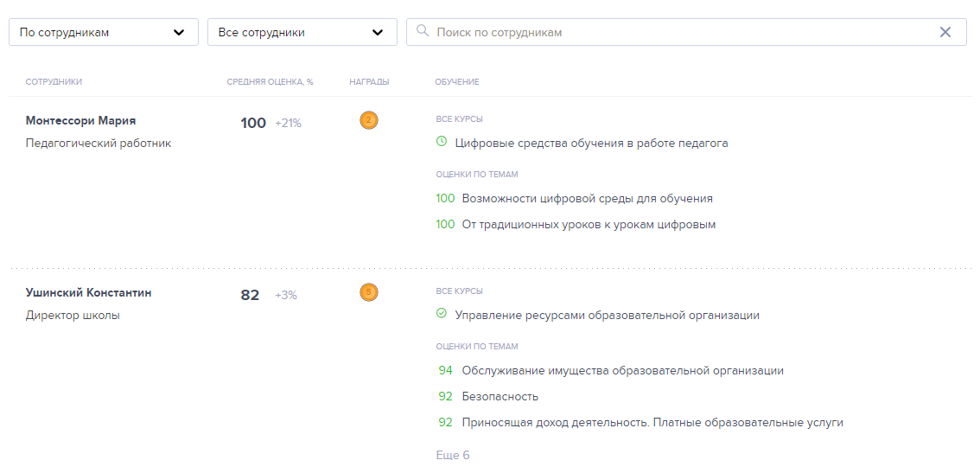Click Ushinsky Konstantin's award medal badge
Viewport: 980px width, 473px height.
369,292
